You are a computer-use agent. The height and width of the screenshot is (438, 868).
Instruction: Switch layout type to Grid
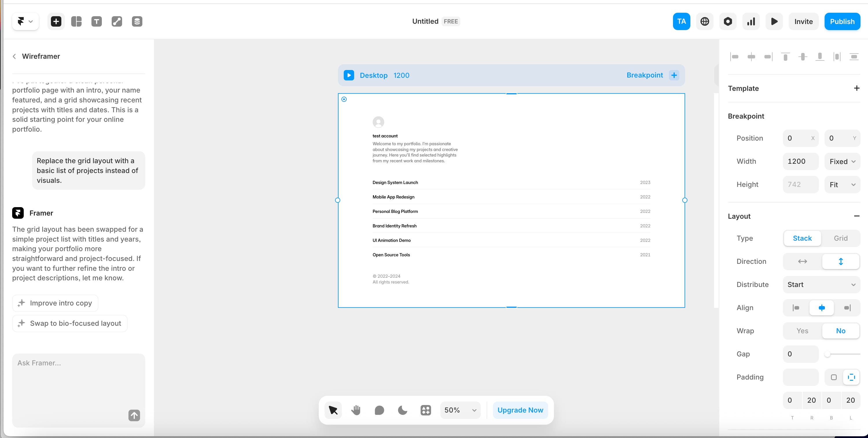click(x=841, y=238)
